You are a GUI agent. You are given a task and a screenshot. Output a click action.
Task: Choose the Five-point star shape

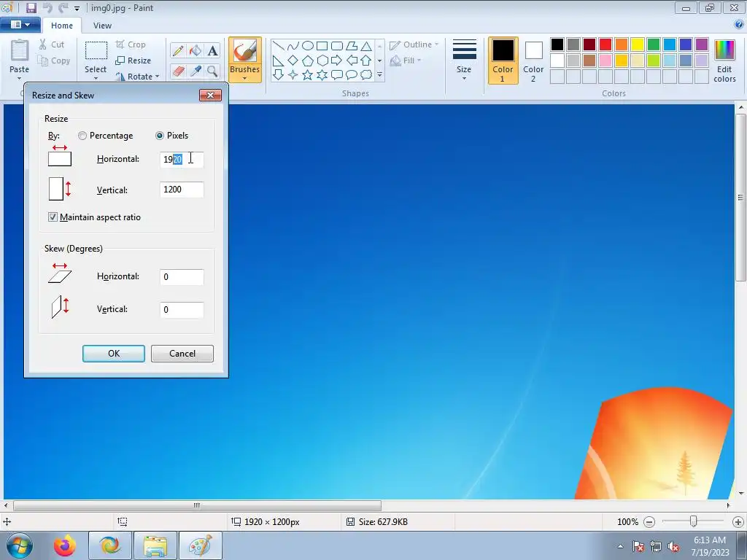tap(308, 75)
